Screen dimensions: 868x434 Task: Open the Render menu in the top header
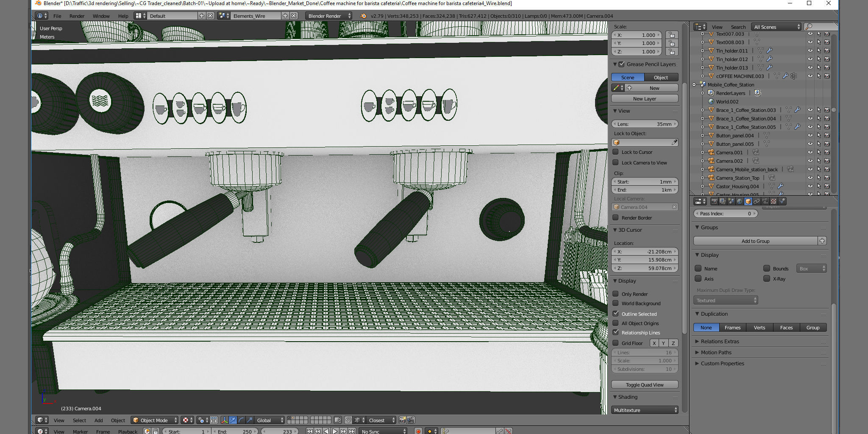77,16
